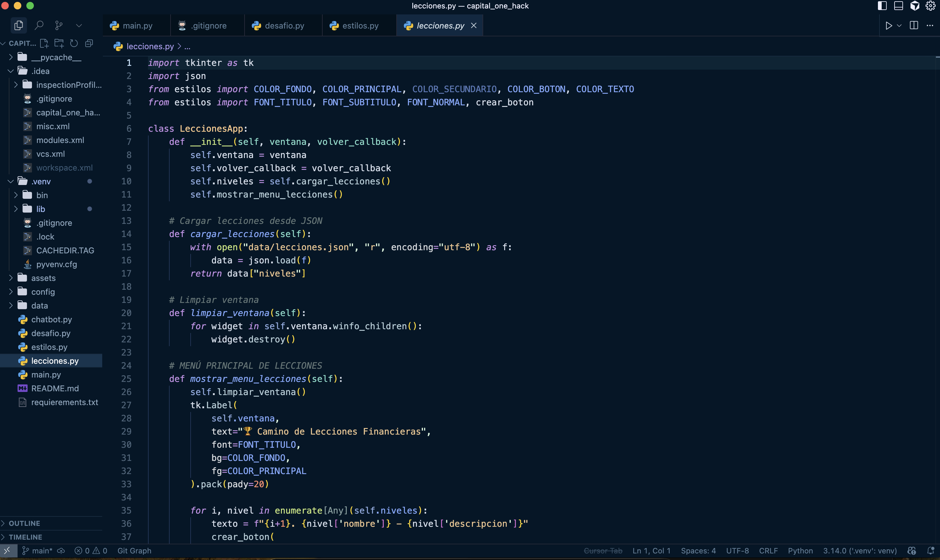The width and height of the screenshot is (940, 560).
Task: Toggle Cursor Tab in status bar
Action: click(603, 551)
